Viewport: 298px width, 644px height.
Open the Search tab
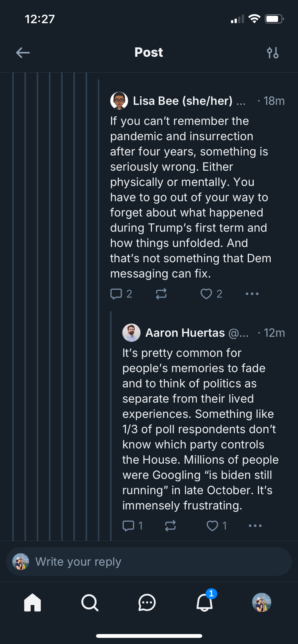click(90, 602)
